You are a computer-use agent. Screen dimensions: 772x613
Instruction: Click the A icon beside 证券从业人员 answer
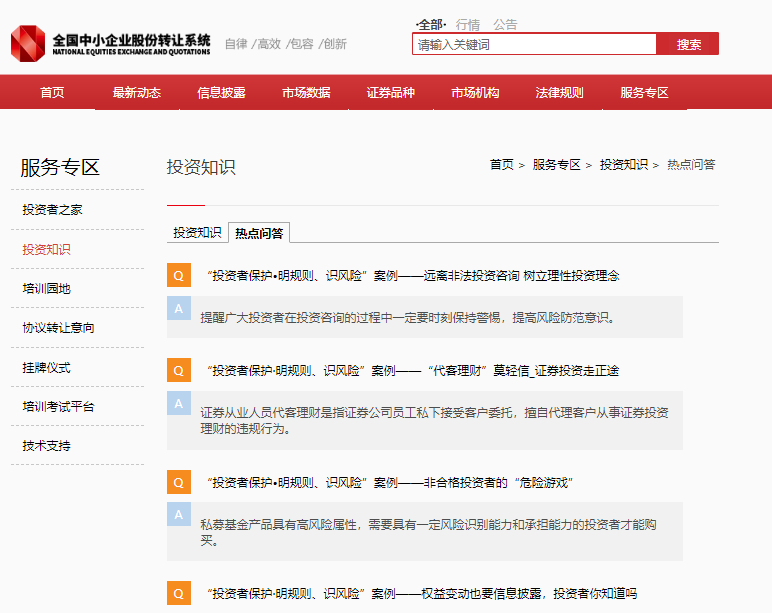(178, 404)
